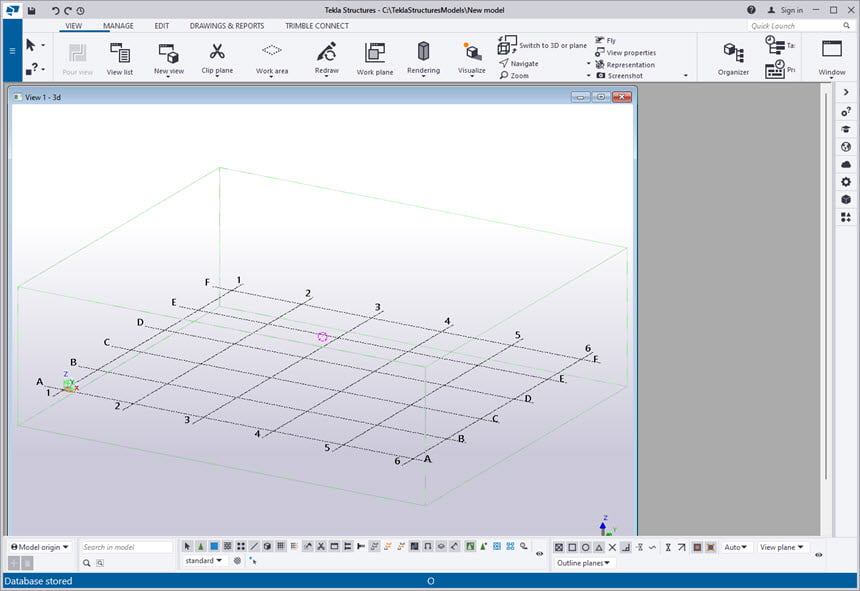Screen dimensions: 860x591
Task: Open the gear icon in side pane
Action: pos(846,182)
